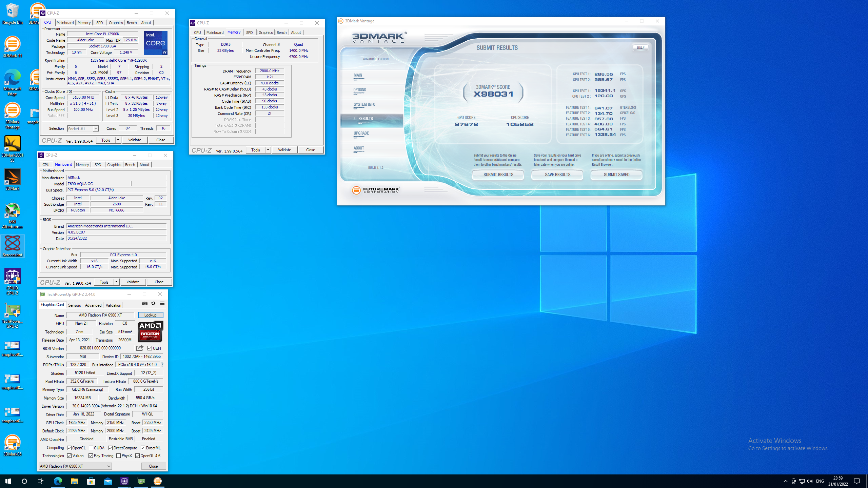Toggle the DirectML checkbox

pyautogui.click(x=143, y=448)
